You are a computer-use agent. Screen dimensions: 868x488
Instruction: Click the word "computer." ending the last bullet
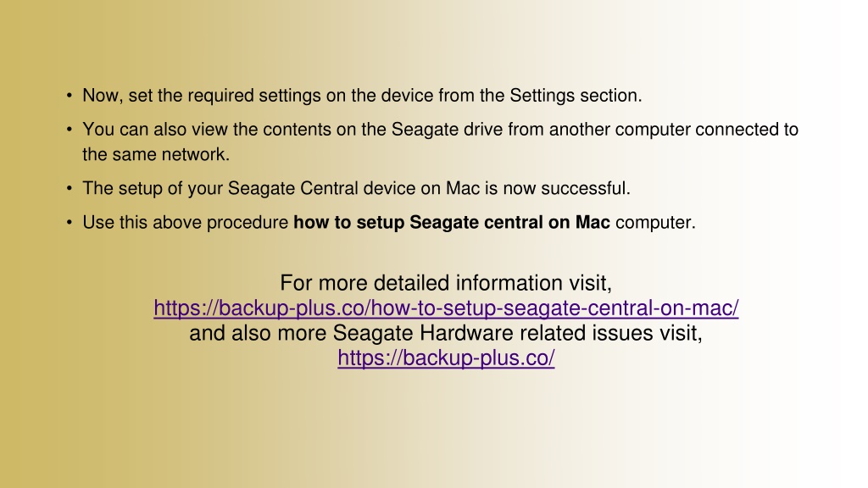[655, 223]
